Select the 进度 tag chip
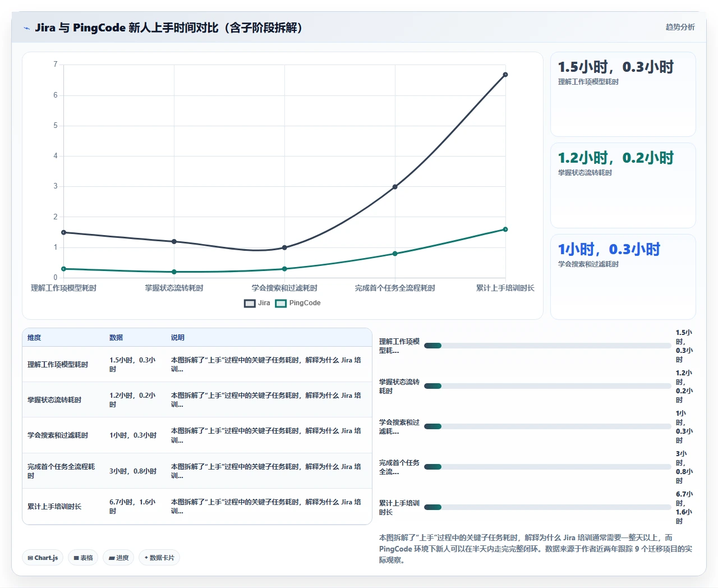The height and width of the screenshot is (588, 718). 118,558
